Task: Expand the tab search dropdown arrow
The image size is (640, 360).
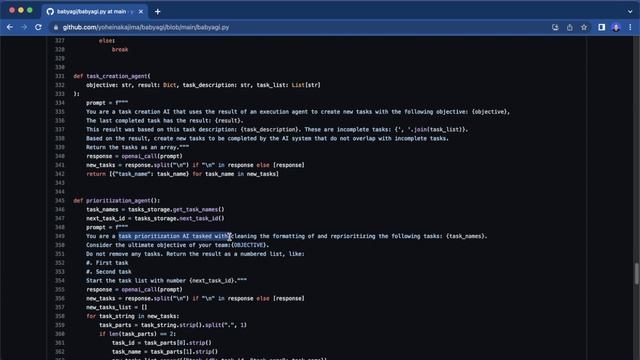Action: tap(630, 11)
